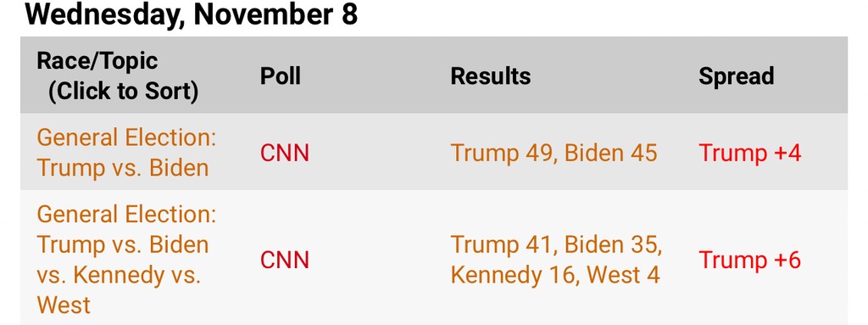Click the Trump +6 spread value
This screenshot has height=325, width=868.
pyautogui.click(x=750, y=261)
